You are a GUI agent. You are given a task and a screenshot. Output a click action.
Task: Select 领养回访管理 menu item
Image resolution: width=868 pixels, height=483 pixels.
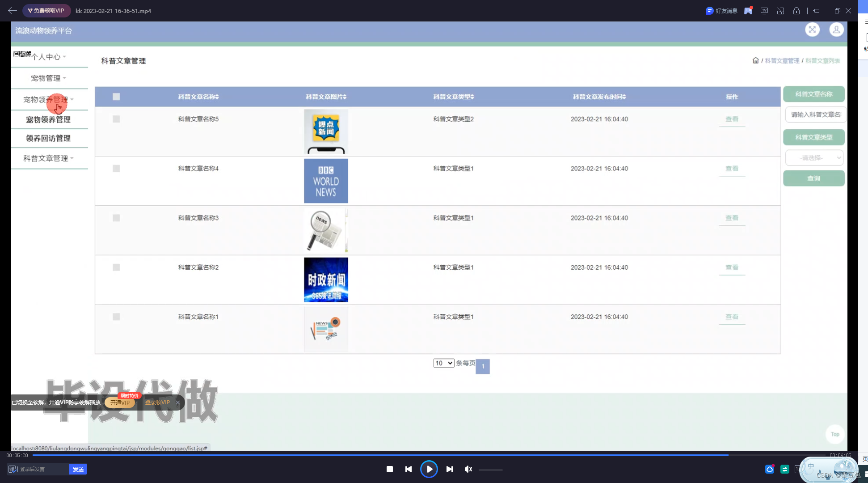pyautogui.click(x=48, y=138)
